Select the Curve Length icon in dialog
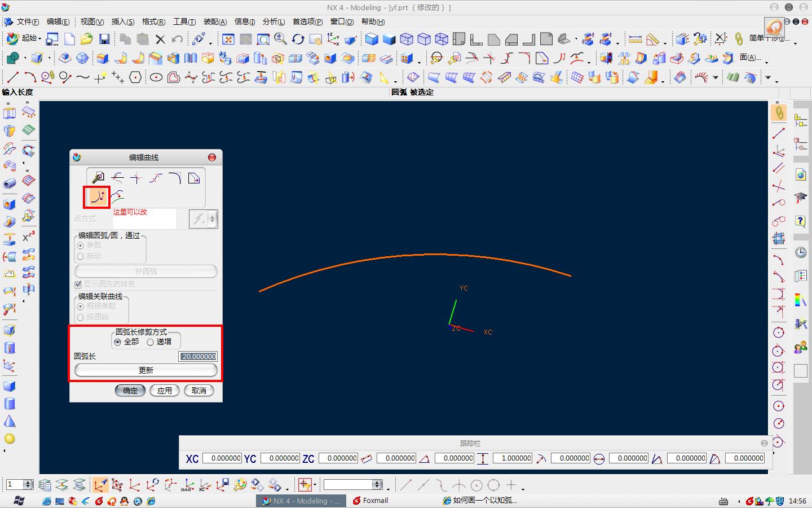This screenshot has width=812, height=508. (98, 197)
